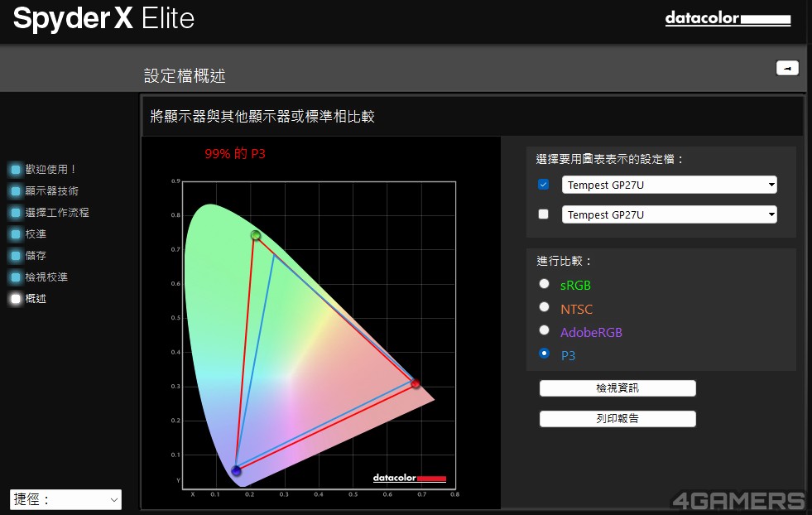Enable the second Tempest GP27U profile checkbox
This screenshot has width=812, height=515.
pyautogui.click(x=544, y=214)
